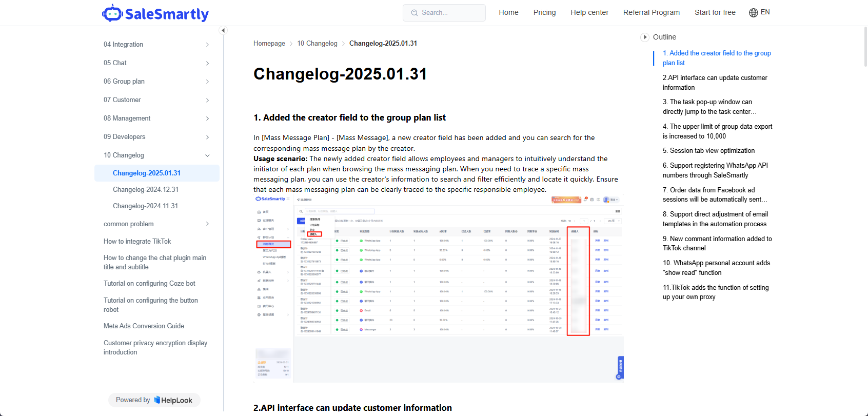Open the 10 Changelog breadcrumb
Screen dimensions: 868x416
pyautogui.click(x=317, y=44)
